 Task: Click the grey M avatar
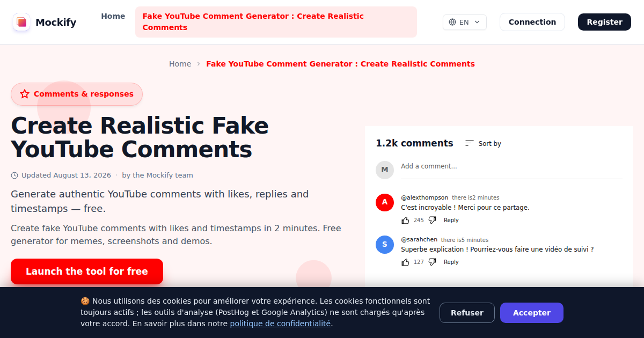click(385, 170)
